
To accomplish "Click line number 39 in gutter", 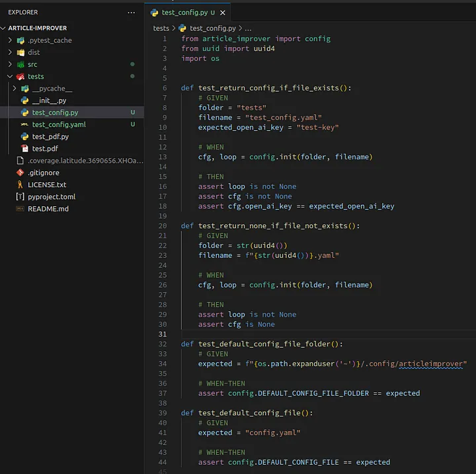I will (x=163, y=413).
